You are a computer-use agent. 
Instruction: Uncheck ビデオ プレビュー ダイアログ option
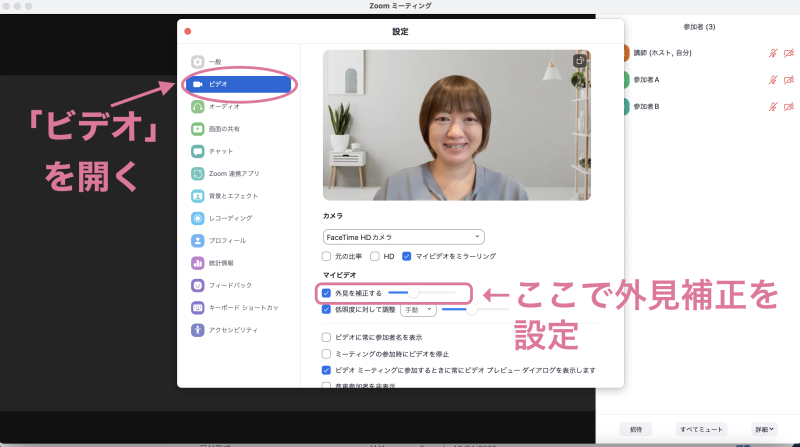tap(327, 370)
